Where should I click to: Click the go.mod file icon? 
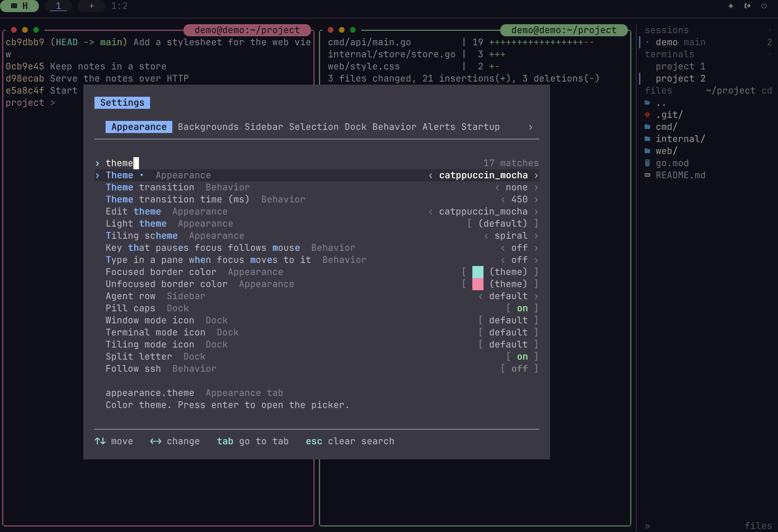pyautogui.click(x=647, y=163)
